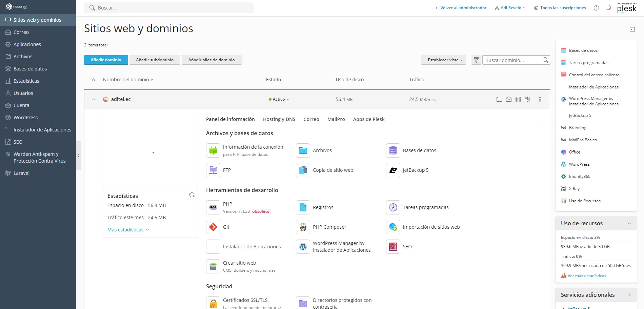Open PHP Composer icon
644x309 pixels.
(x=303, y=227)
